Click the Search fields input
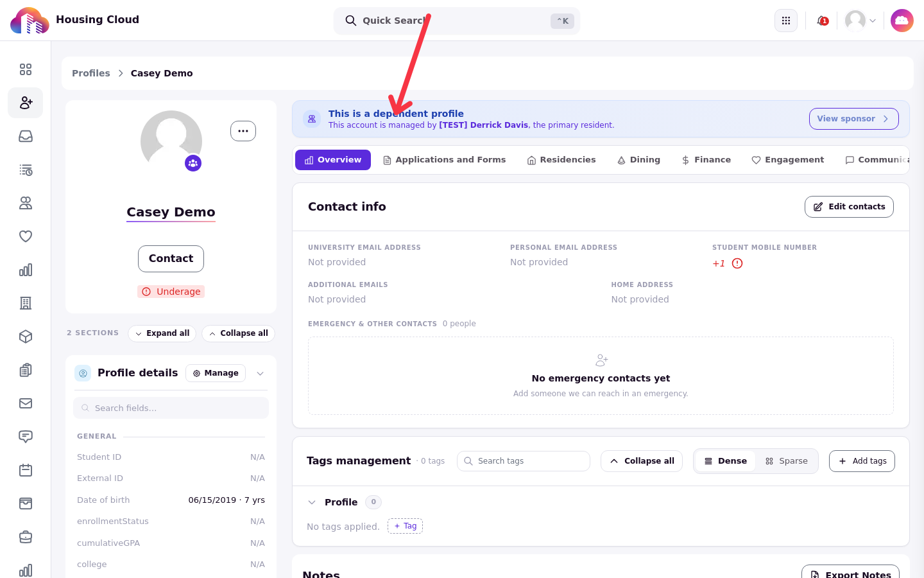The image size is (924, 578). pyautogui.click(x=171, y=408)
